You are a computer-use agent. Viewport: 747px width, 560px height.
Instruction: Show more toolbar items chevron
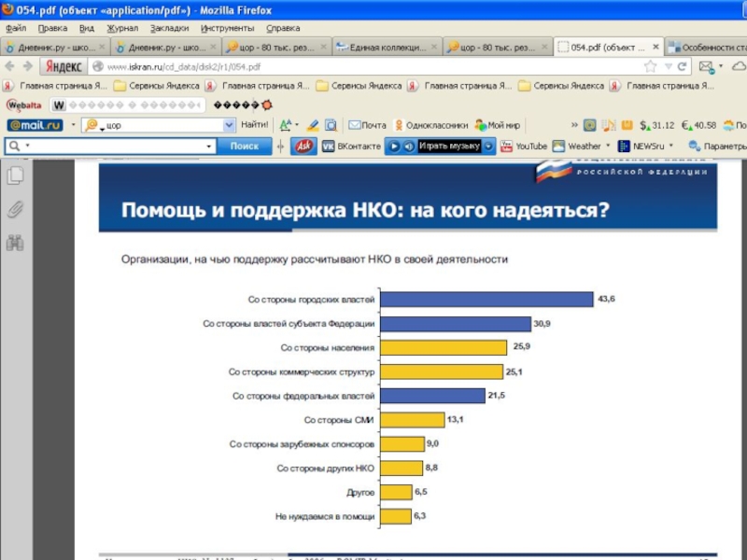tap(574, 125)
